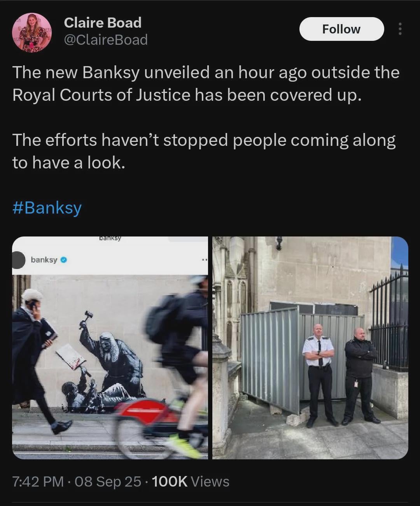The image size is (420, 506).
Task: Open the three-dot more options menu
Action: click(x=400, y=29)
